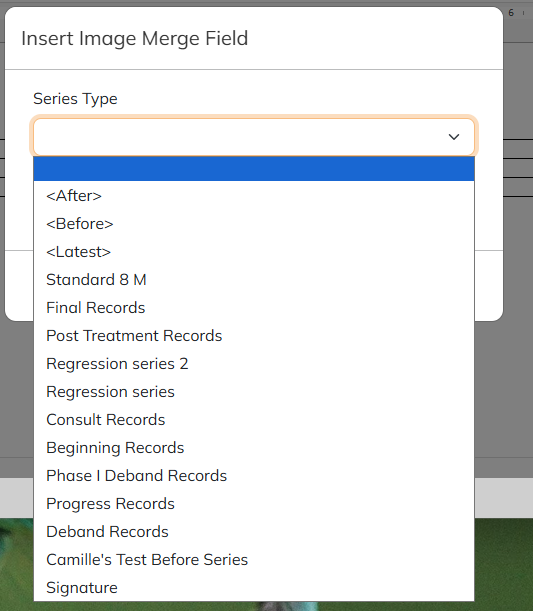533x611 pixels.
Task: Click the Series Type label
Action: [75, 99]
